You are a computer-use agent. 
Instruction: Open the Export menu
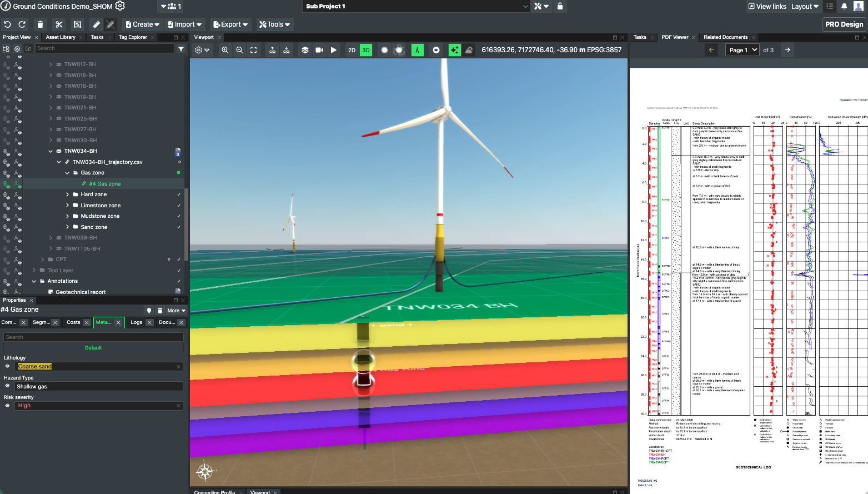click(x=230, y=24)
